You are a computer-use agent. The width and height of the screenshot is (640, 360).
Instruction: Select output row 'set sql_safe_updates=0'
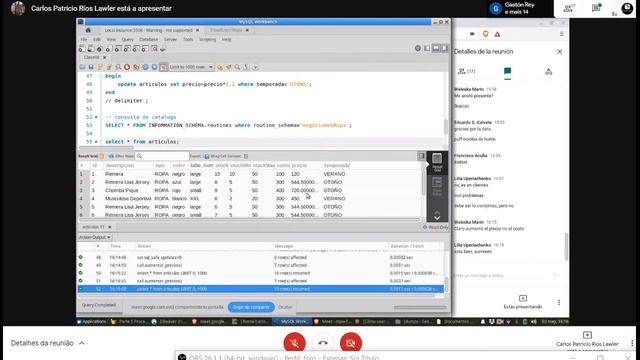[x=261, y=258]
